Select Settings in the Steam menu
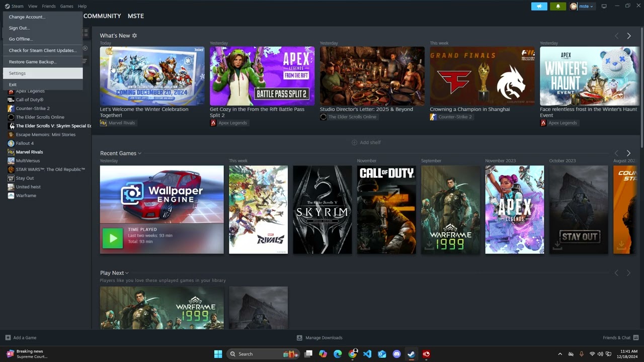Image resolution: width=644 pixels, height=362 pixels. point(43,73)
